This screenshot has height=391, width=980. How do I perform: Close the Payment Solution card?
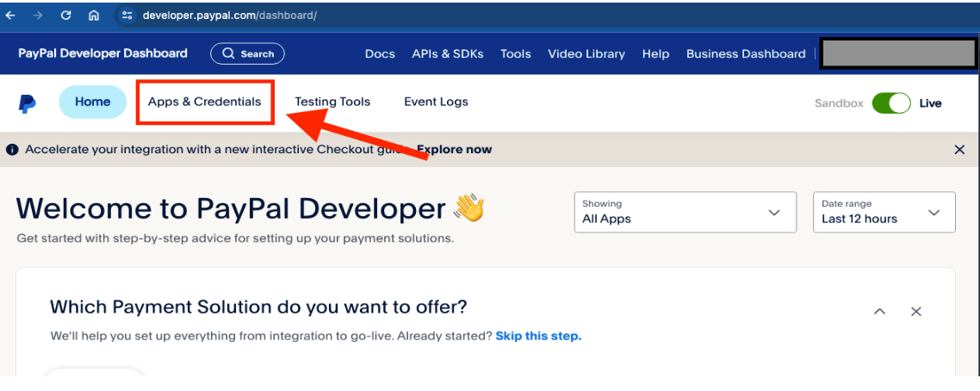916,311
